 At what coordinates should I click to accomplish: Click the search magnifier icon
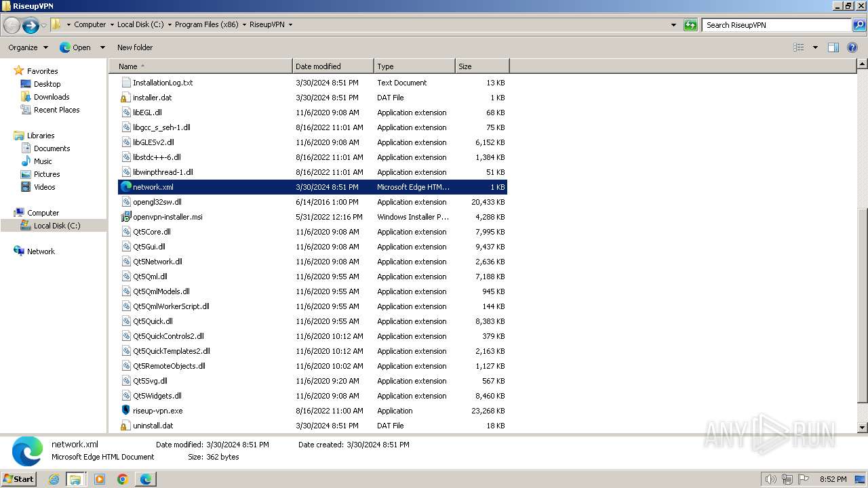[x=859, y=25]
